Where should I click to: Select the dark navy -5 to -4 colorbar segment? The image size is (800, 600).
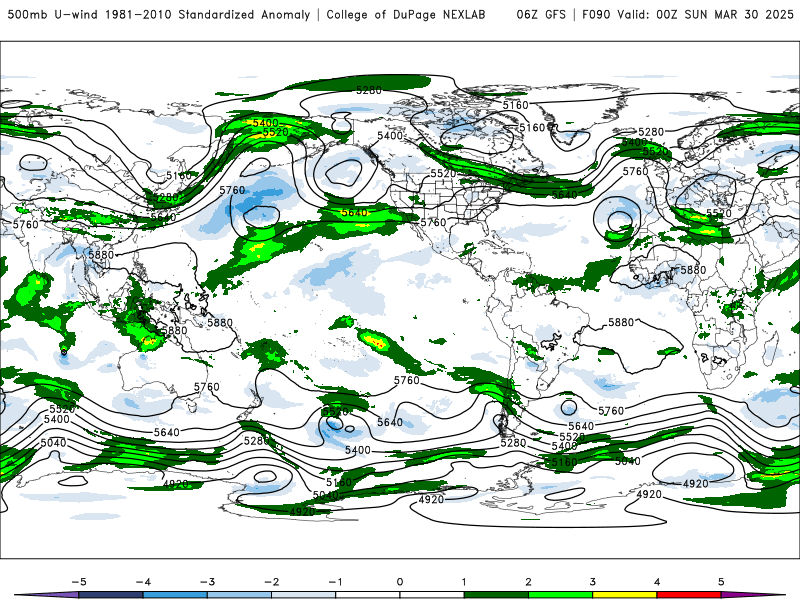(x=111, y=595)
